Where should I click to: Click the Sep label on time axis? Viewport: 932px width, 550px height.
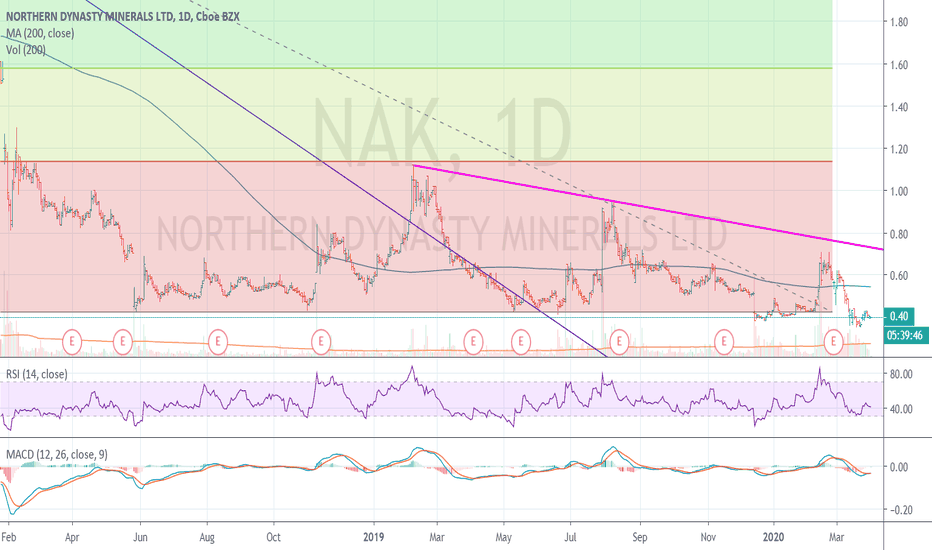tap(640, 537)
